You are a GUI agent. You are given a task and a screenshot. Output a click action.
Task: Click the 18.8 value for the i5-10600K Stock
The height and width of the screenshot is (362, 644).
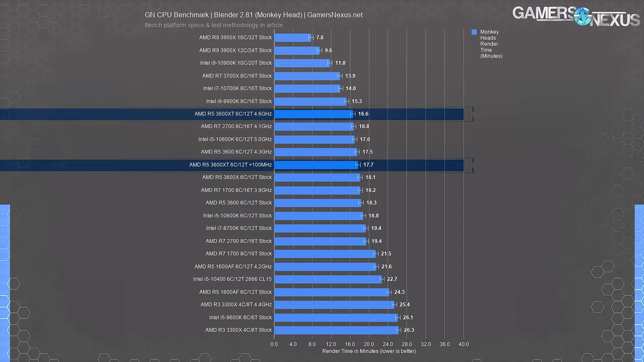point(374,216)
